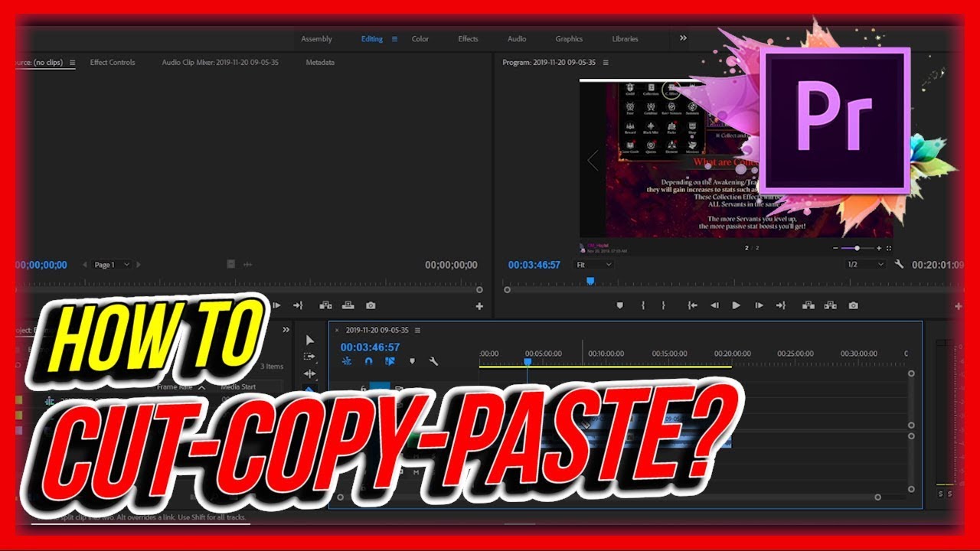Click the timeline ruler label 00:15:00:00
The image size is (980, 551).
(x=669, y=354)
